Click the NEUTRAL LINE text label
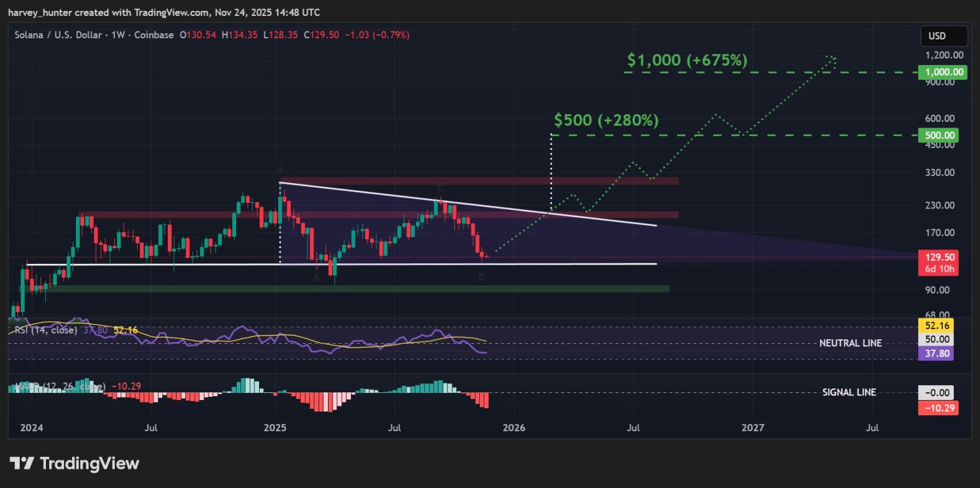This screenshot has width=980, height=488. tap(850, 343)
